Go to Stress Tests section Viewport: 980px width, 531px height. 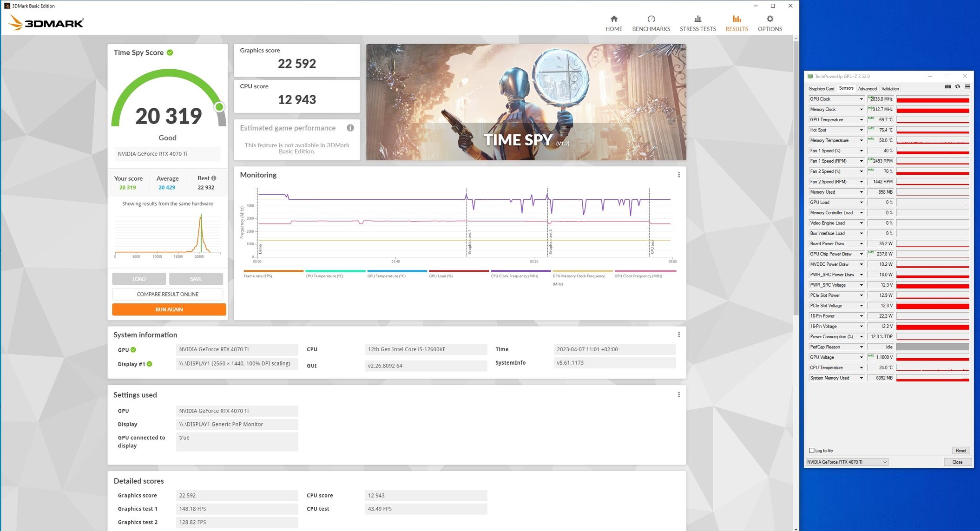pyautogui.click(x=697, y=23)
